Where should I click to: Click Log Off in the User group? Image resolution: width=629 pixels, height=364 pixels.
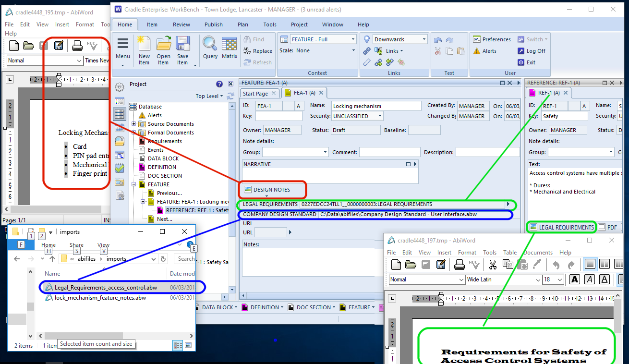[x=532, y=51]
